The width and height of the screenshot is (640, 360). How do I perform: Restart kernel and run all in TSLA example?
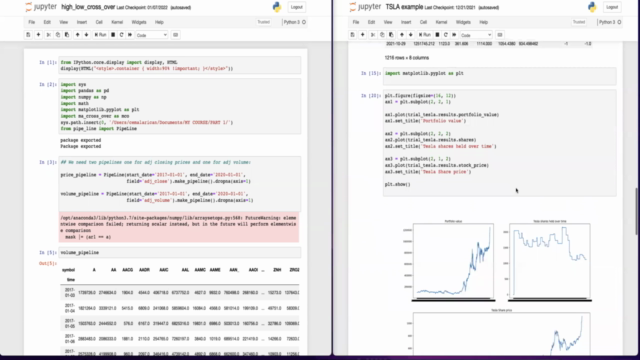point(454,35)
